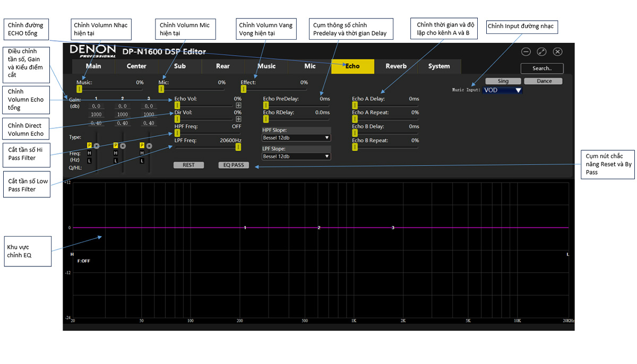Click the round knob for EQ band 2

123,145
